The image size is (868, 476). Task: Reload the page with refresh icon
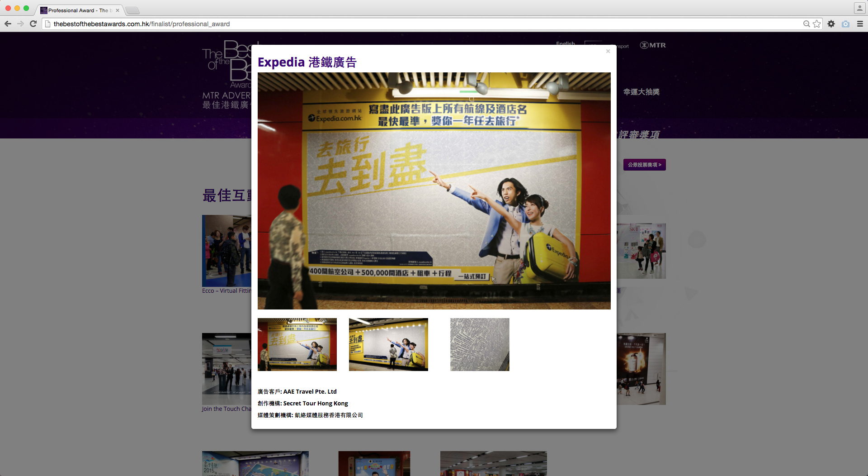(x=33, y=24)
